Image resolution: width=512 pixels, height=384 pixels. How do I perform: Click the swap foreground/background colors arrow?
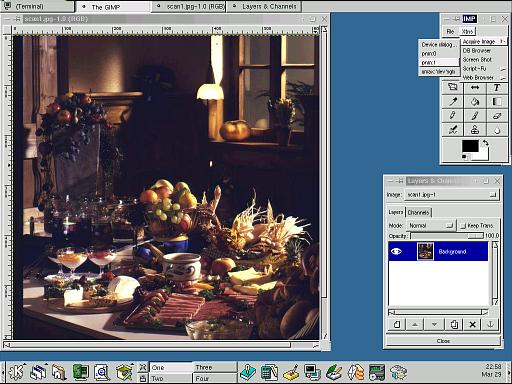(485, 143)
